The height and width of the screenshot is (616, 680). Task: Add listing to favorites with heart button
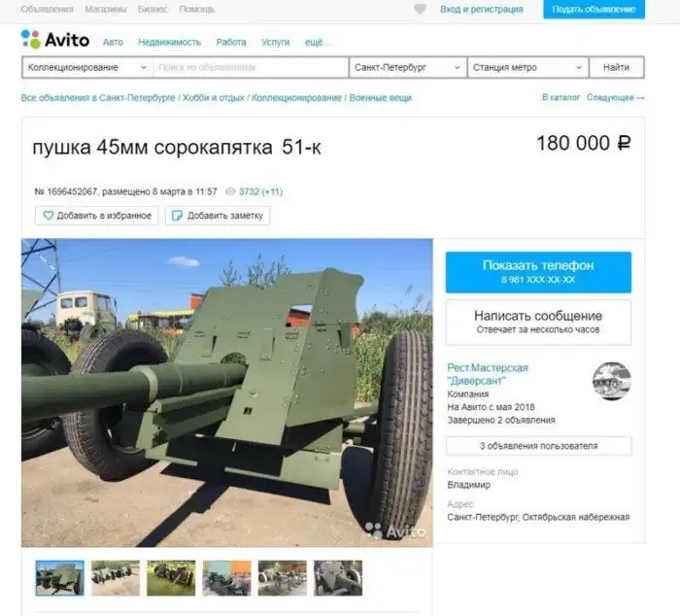click(x=97, y=216)
